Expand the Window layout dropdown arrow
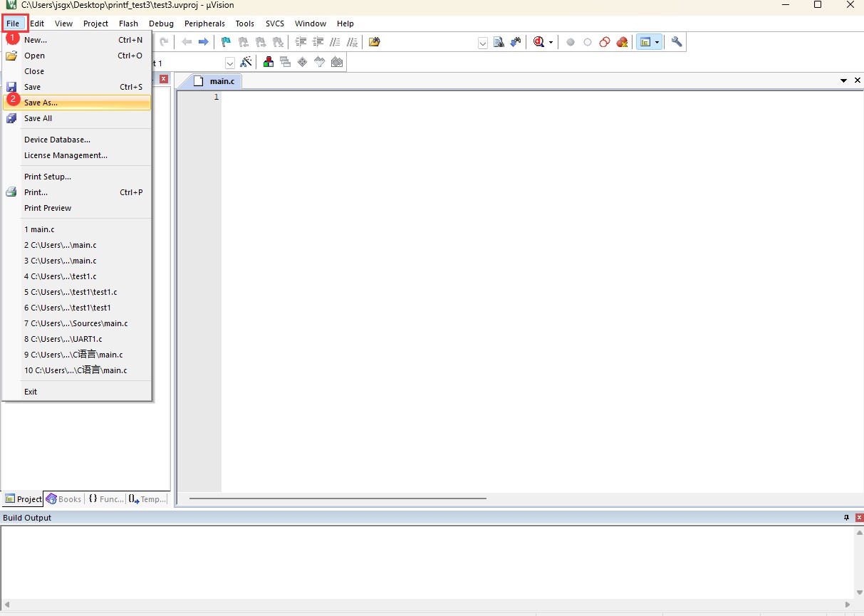Image resolution: width=864 pixels, height=616 pixels. tap(657, 43)
